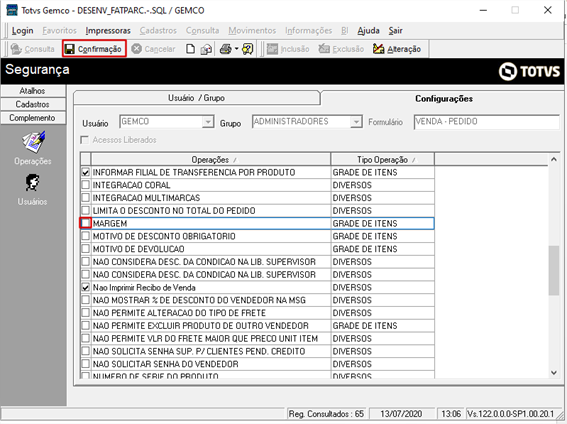Open the Usuários sidebar icon
This screenshot has height=424, width=567.
[32, 183]
